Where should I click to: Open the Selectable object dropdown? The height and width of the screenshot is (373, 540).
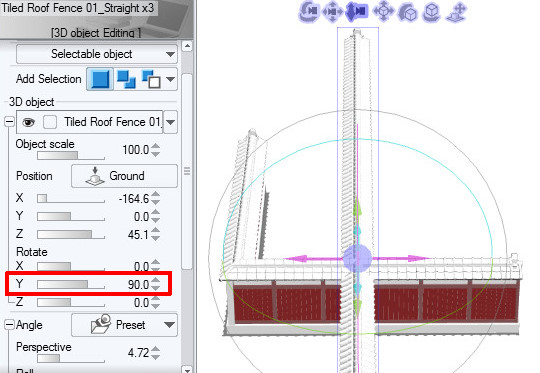pyautogui.click(x=97, y=54)
